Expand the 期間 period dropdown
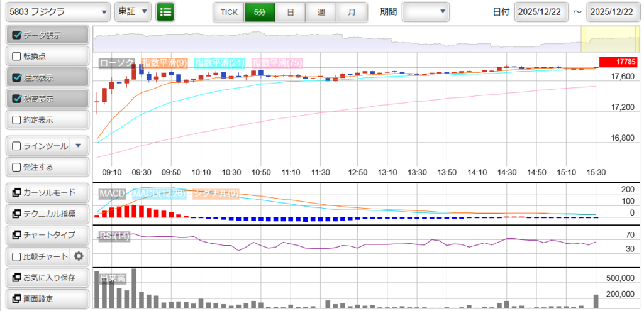 (x=426, y=12)
